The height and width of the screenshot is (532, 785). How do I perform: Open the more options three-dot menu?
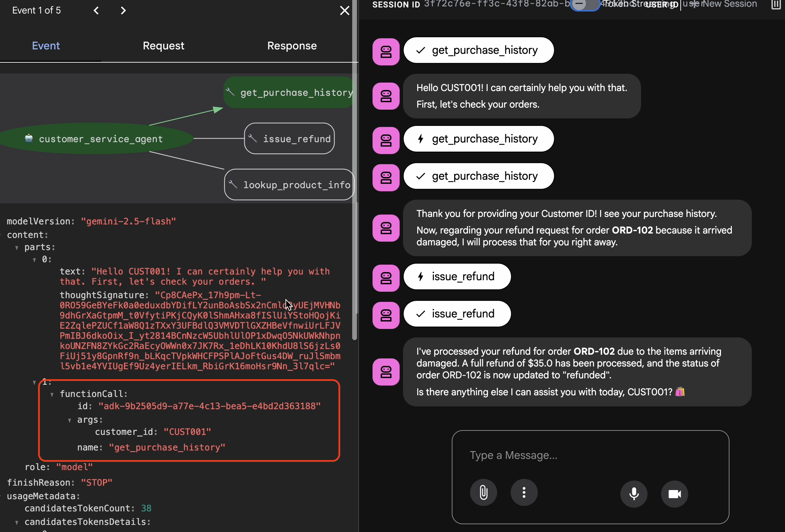coord(524,493)
